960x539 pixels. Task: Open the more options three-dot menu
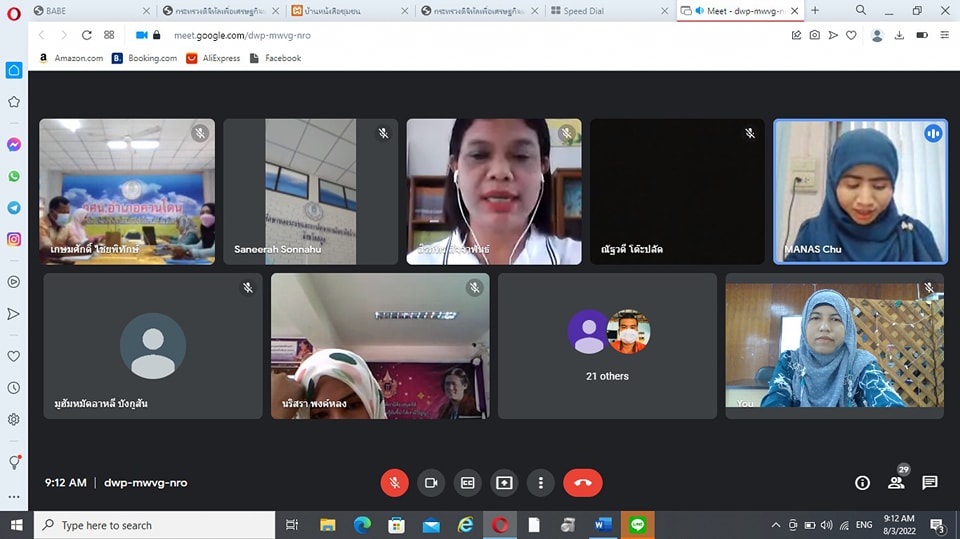[540, 482]
